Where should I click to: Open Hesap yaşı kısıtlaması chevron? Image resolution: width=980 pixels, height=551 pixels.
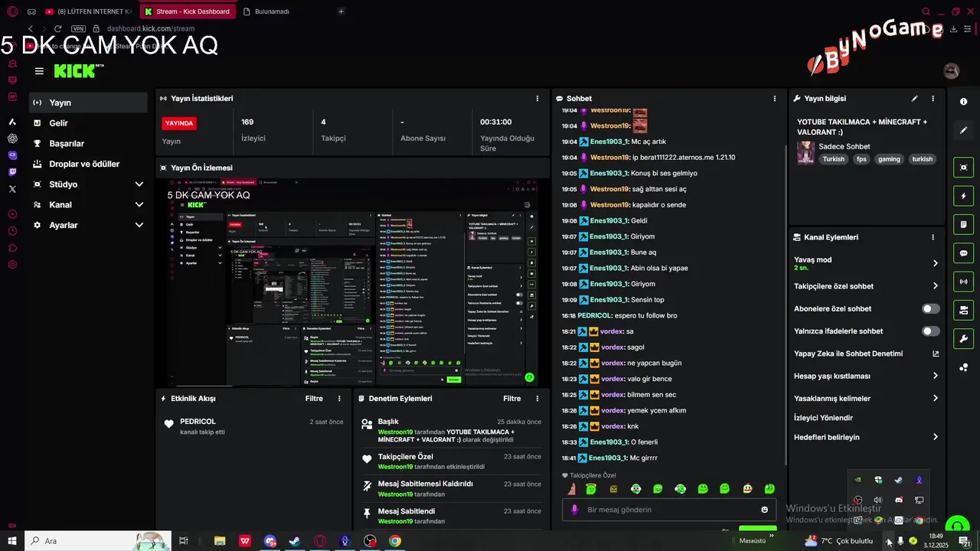(x=935, y=376)
